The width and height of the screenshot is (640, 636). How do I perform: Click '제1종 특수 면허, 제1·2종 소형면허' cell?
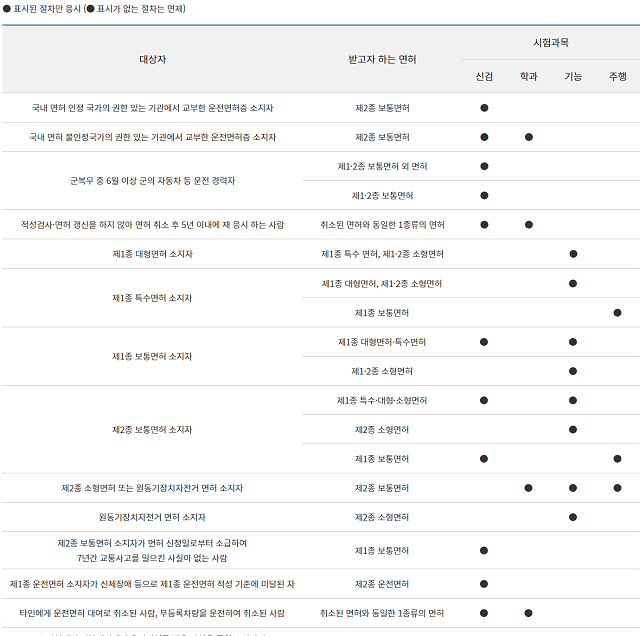[382, 254]
